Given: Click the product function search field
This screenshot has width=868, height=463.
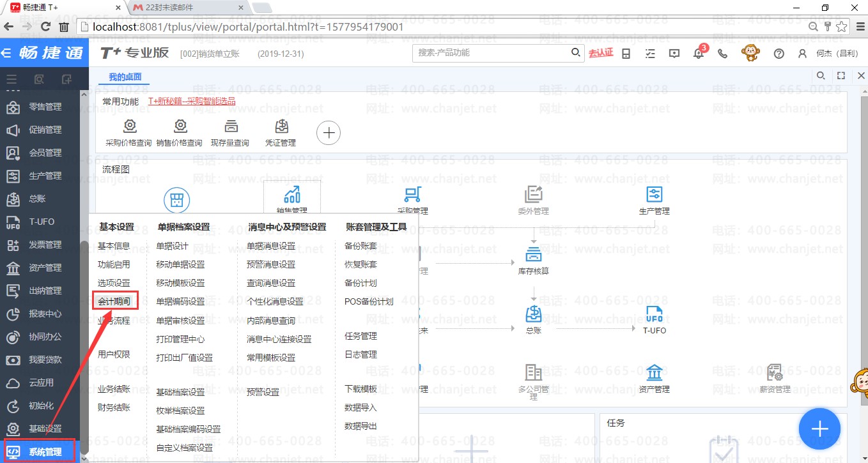Looking at the screenshot, I should tap(492, 53).
